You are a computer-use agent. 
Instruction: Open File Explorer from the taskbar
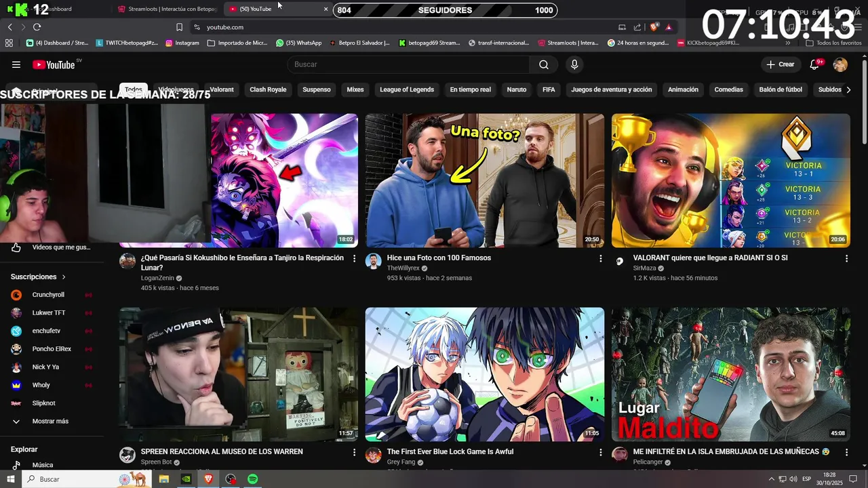(163, 479)
